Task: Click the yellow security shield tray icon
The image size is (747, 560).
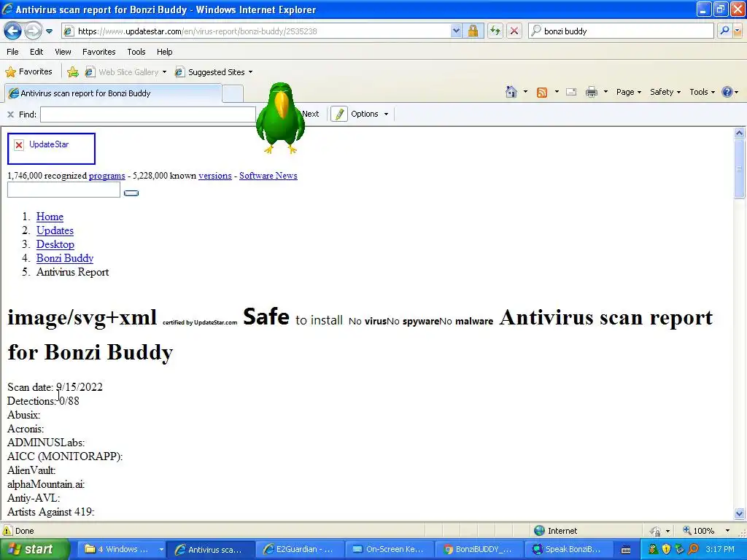Action: (666, 549)
